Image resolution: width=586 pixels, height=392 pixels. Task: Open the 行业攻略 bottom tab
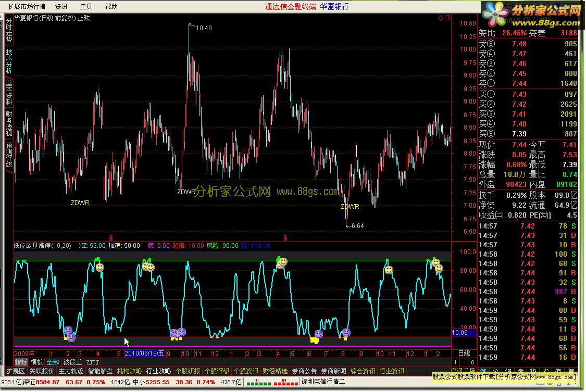pos(158,371)
